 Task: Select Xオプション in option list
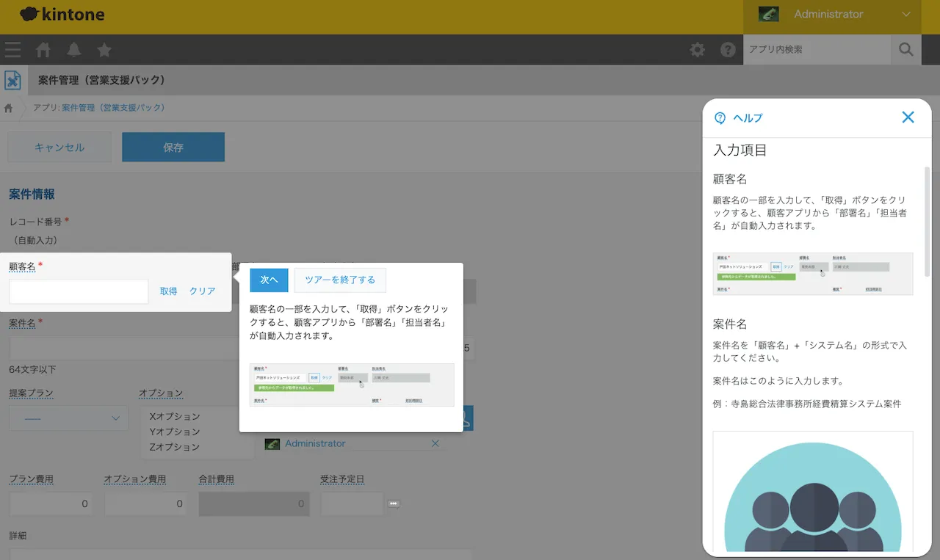(175, 417)
